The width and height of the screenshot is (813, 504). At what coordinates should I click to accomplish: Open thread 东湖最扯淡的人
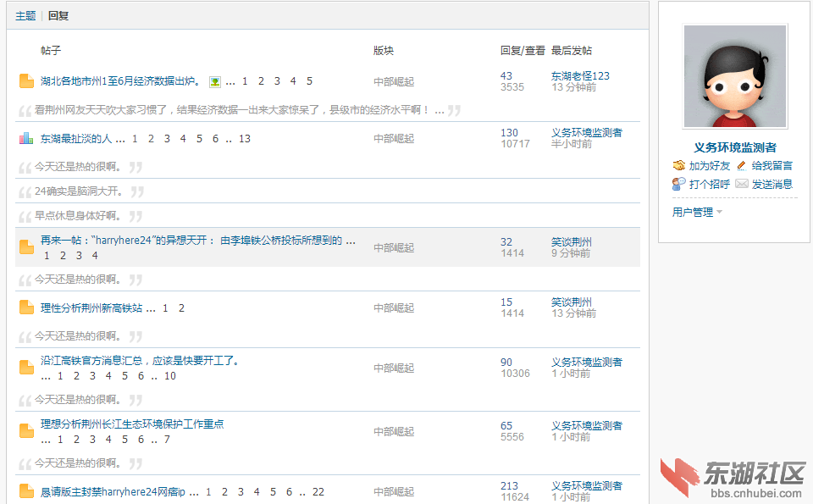click(x=76, y=138)
